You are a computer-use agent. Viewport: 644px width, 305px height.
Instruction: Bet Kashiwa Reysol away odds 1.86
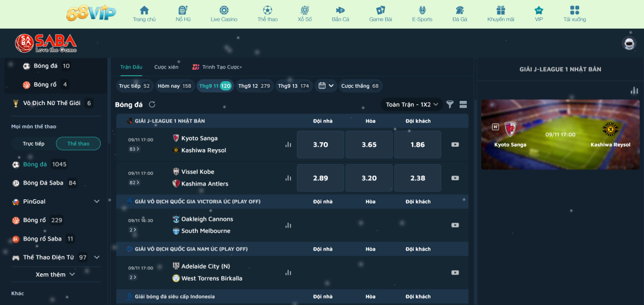pos(417,144)
